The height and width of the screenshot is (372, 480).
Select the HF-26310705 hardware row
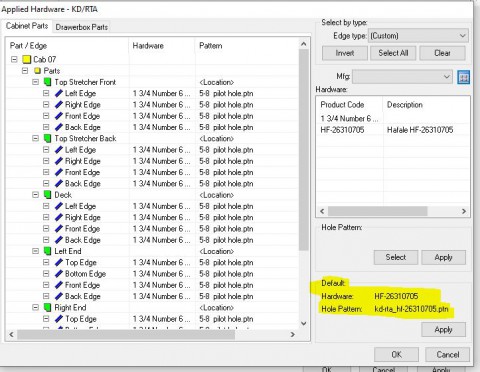[393, 130]
